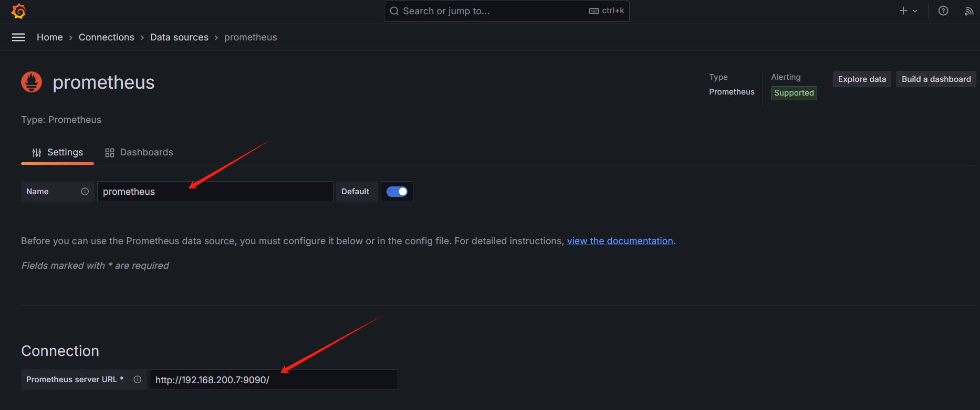980x410 pixels.
Task: Switch to the Dashboards tab
Action: 139,153
